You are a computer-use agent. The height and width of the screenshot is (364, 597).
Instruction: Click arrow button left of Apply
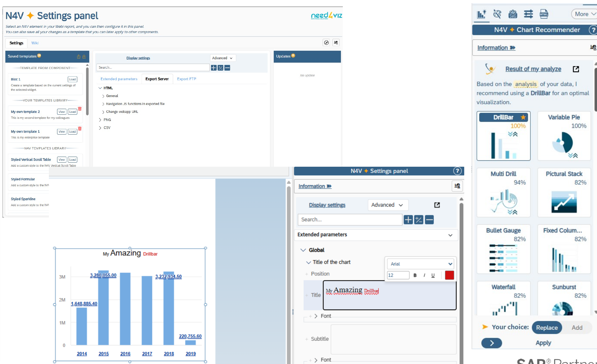click(x=492, y=343)
